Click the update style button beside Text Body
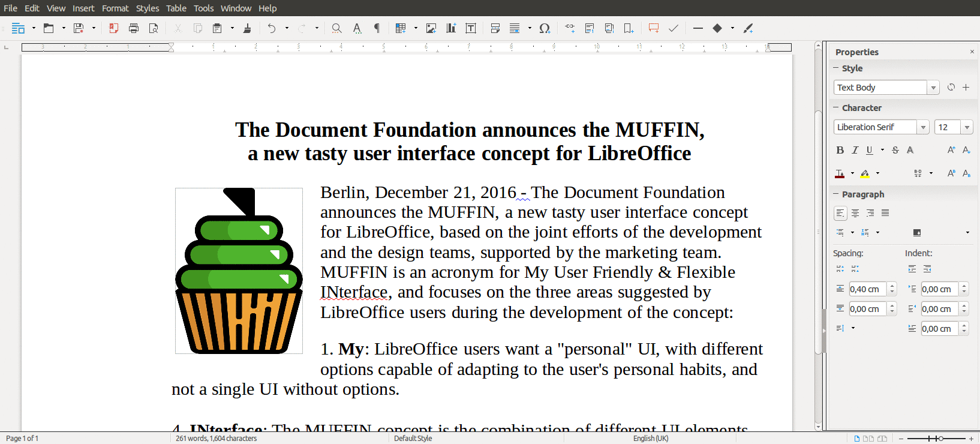The width and height of the screenshot is (980, 444). pyautogui.click(x=951, y=88)
